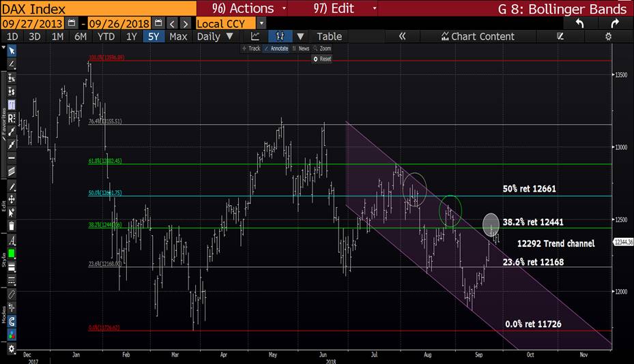Step date range backward with left arrow
Image resolution: width=634 pixels, height=364 pixels.
172,23
